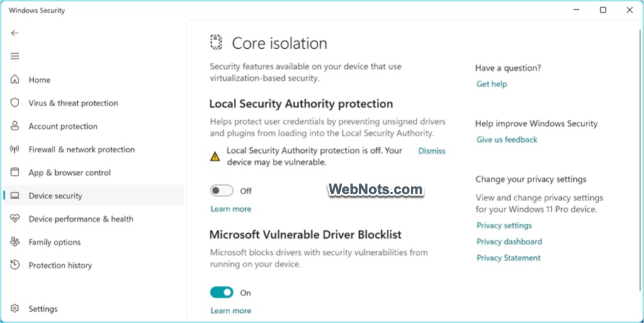Viewport: 644px width, 323px height.
Task: Turn off Microsoft Vulnerable Driver Blocklist toggle
Action: (222, 293)
